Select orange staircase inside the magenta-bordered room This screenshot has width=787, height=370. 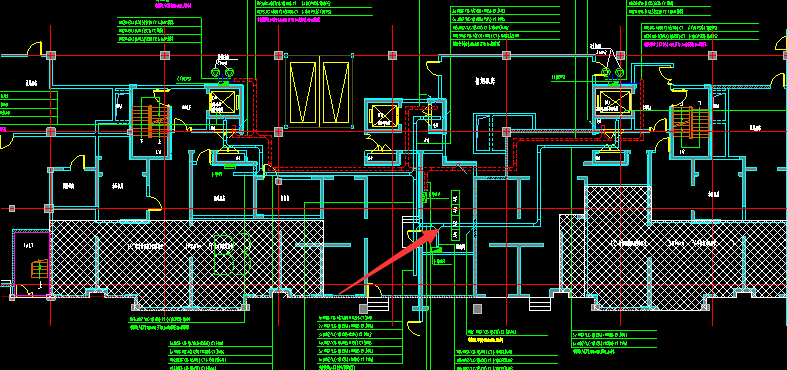click(40, 269)
